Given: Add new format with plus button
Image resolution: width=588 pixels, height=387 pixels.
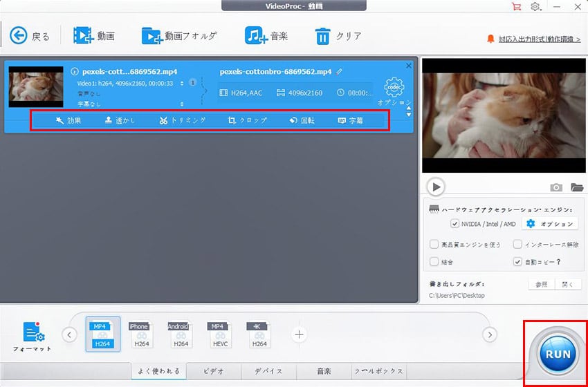Looking at the screenshot, I should pyautogui.click(x=299, y=334).
